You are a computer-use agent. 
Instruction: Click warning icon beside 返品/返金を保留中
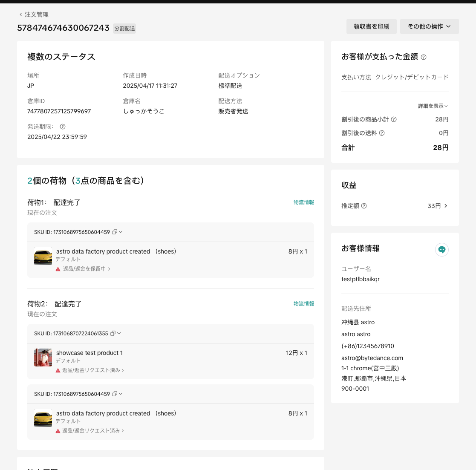coord(58,269)
